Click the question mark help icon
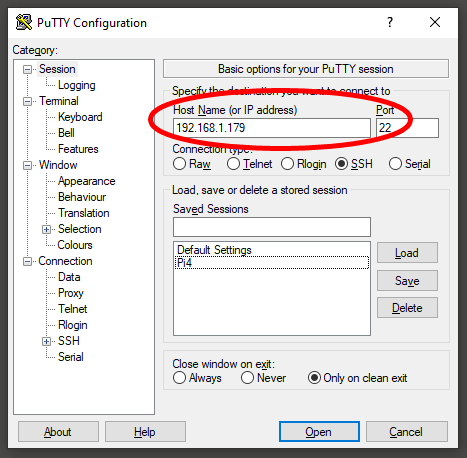Image resolution: width=467 pixels, height=458 pixels. point(390,22)
